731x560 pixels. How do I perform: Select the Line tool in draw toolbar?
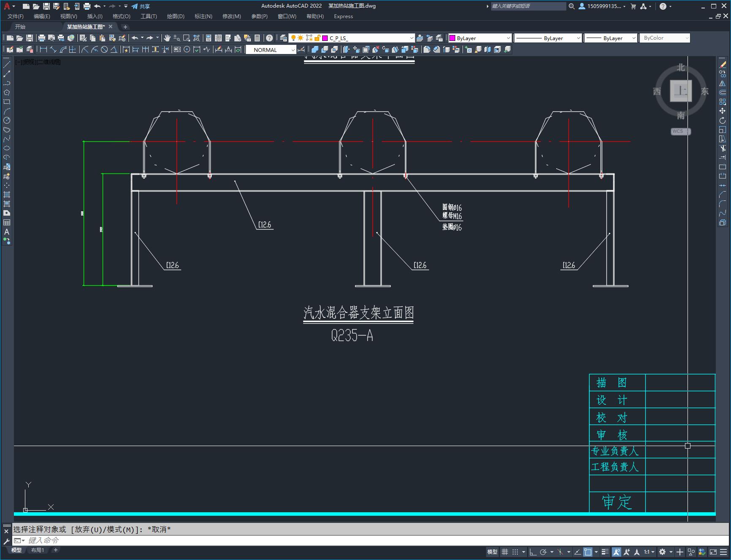pyautogui.click(x=7, y=65)
